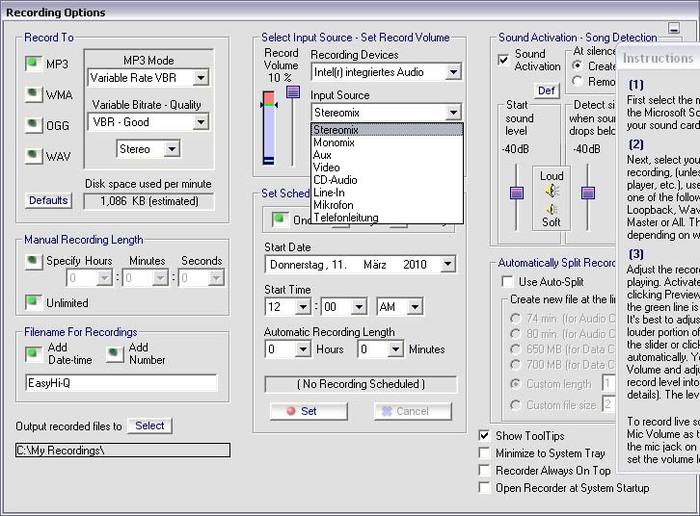
Task: Click the EasyHi-Q filename field
Action: pos(121,383)
